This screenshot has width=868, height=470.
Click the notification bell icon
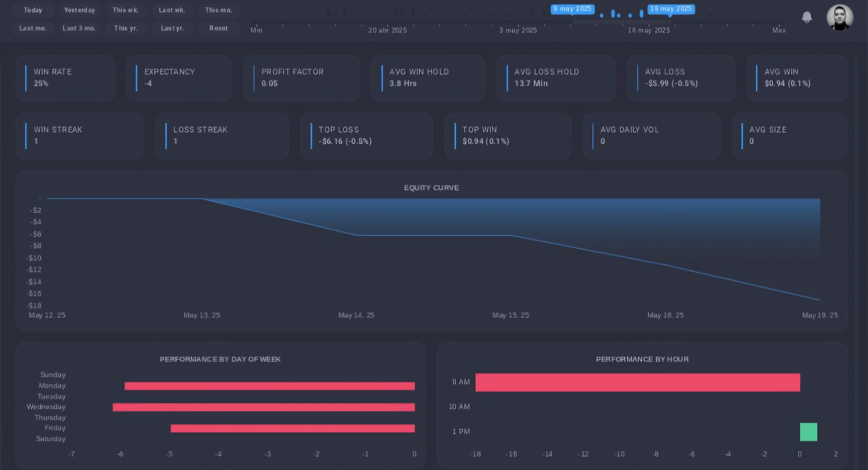click(x=807, y=17)
